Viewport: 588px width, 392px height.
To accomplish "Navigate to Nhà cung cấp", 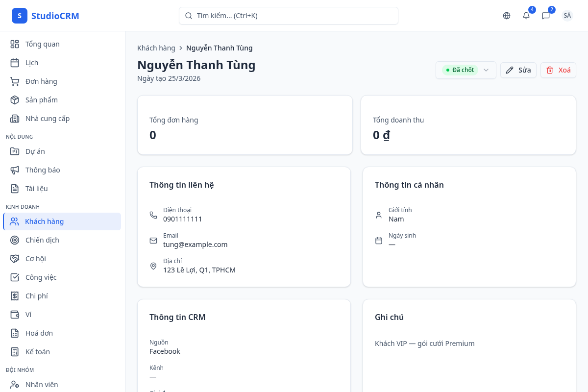I will tap(47, 118).
